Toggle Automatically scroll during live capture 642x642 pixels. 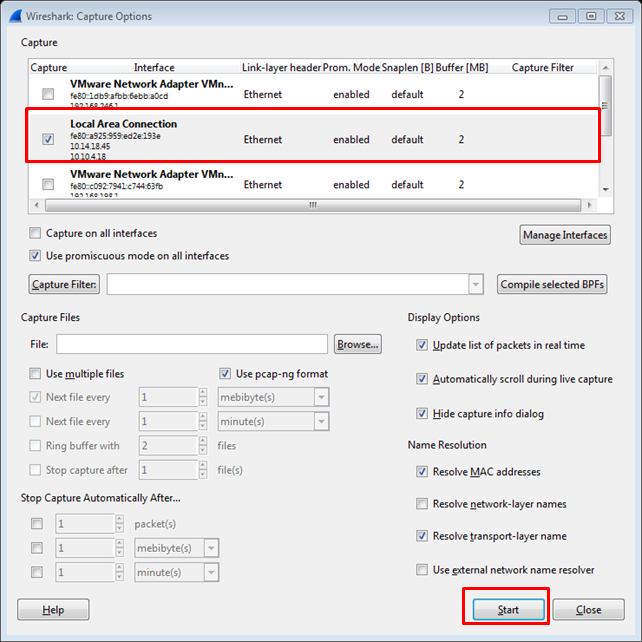tap(422, 379)
